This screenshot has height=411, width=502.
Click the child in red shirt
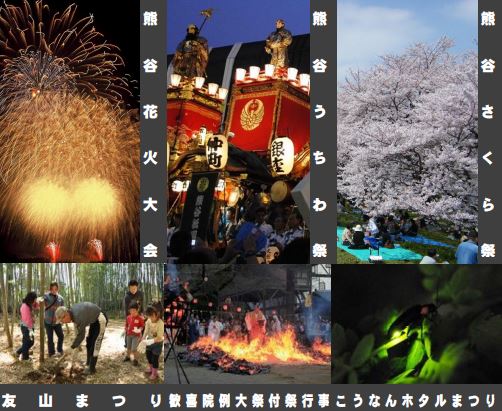[x=134, y=332]
